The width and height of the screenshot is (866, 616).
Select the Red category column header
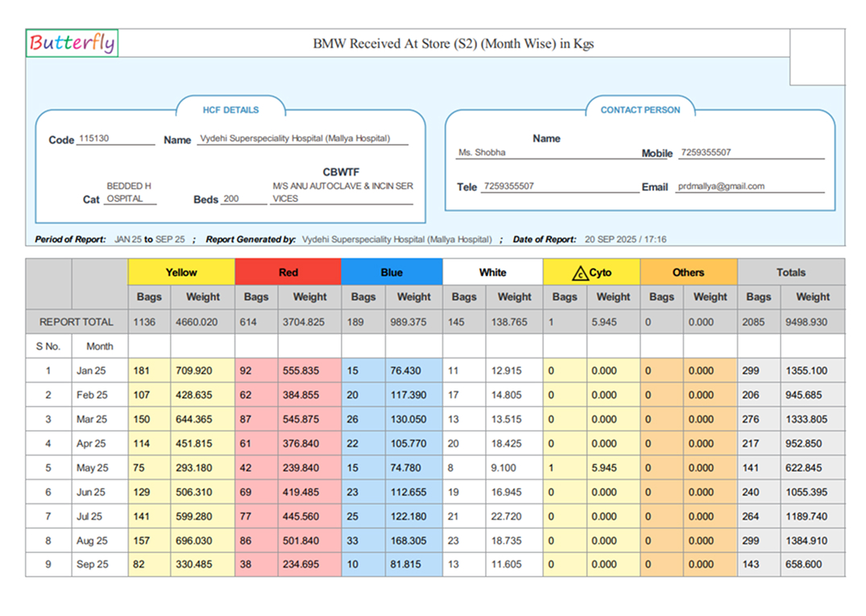point(288,272)
